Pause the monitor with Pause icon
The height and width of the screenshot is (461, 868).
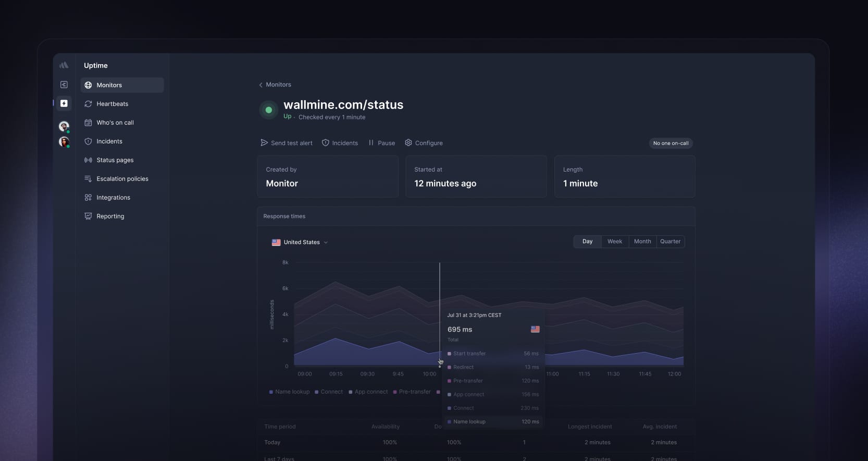[x=371, y=143]
